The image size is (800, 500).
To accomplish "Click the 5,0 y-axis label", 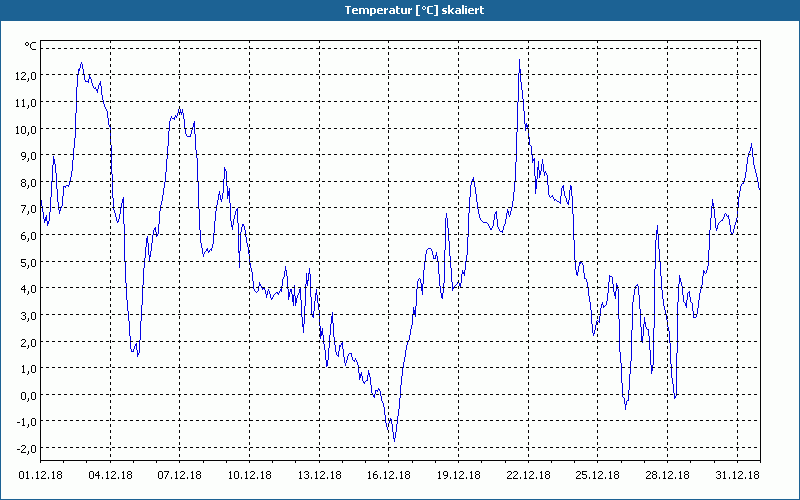I will [28, 262].
